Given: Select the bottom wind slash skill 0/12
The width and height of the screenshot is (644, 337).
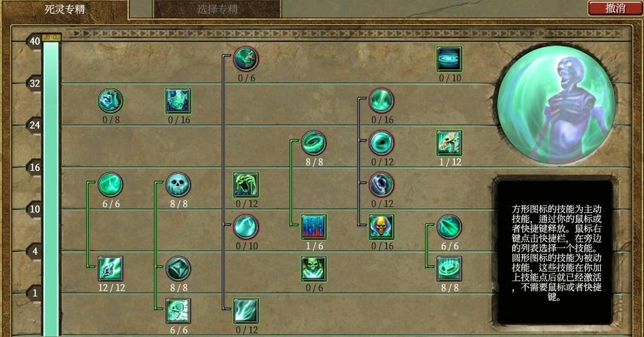Looking at the screenshot, I should pos(246,311).
